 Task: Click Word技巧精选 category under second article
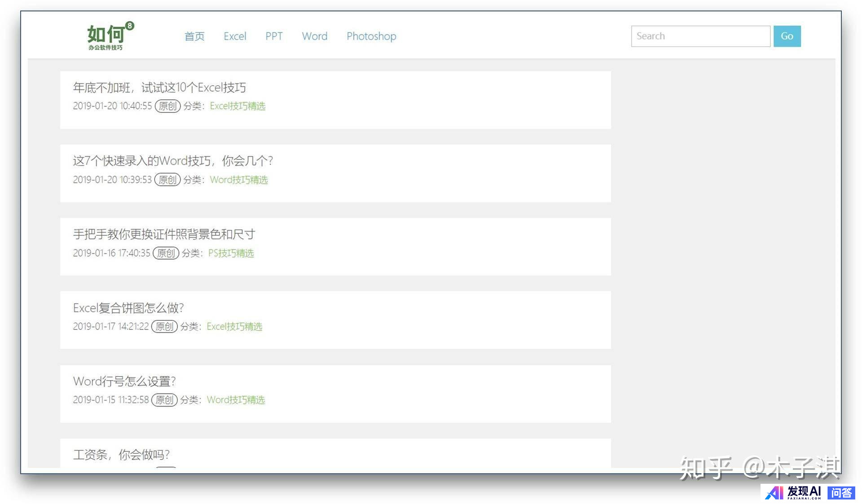(238, 180)
